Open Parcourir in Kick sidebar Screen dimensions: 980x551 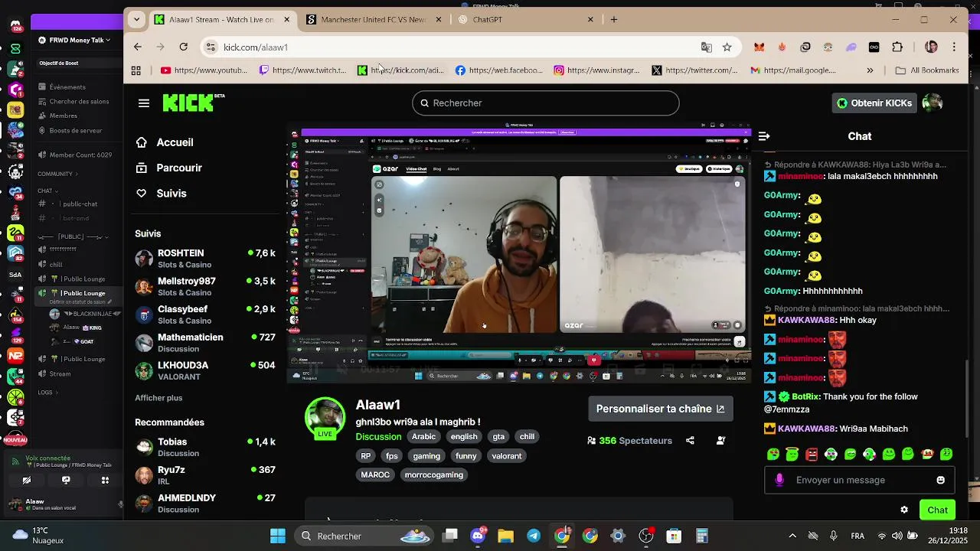179,168
